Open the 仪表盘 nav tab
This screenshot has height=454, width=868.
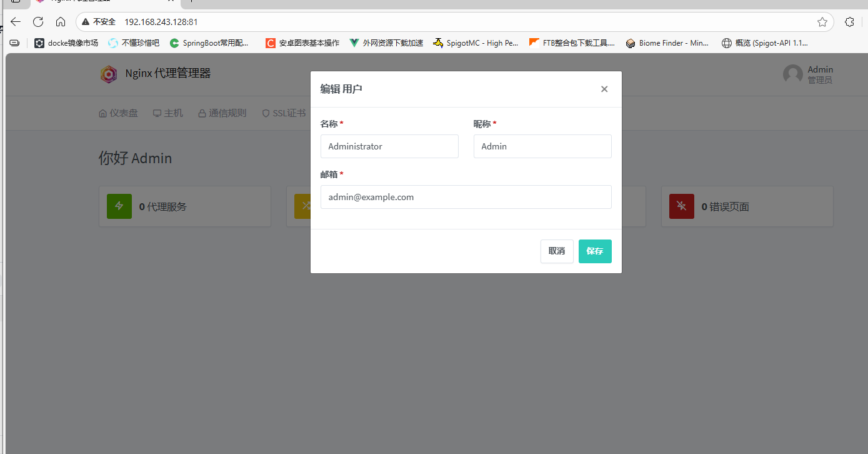118,113
